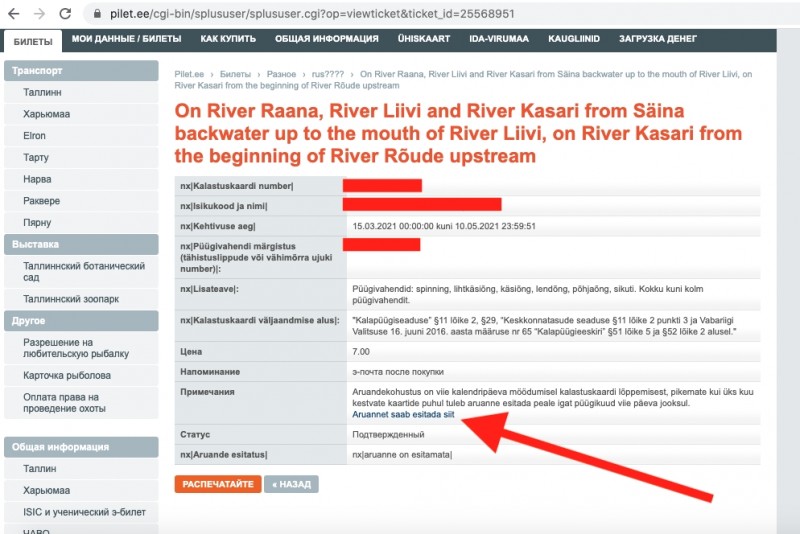Click the 'Aruannet saab esitada siit' link

coord(403,414)
